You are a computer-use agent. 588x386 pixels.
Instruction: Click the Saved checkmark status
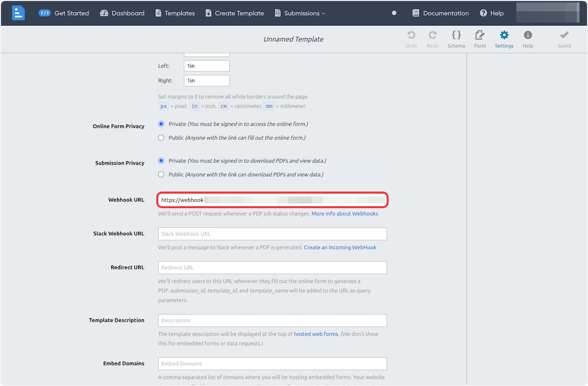564,39
